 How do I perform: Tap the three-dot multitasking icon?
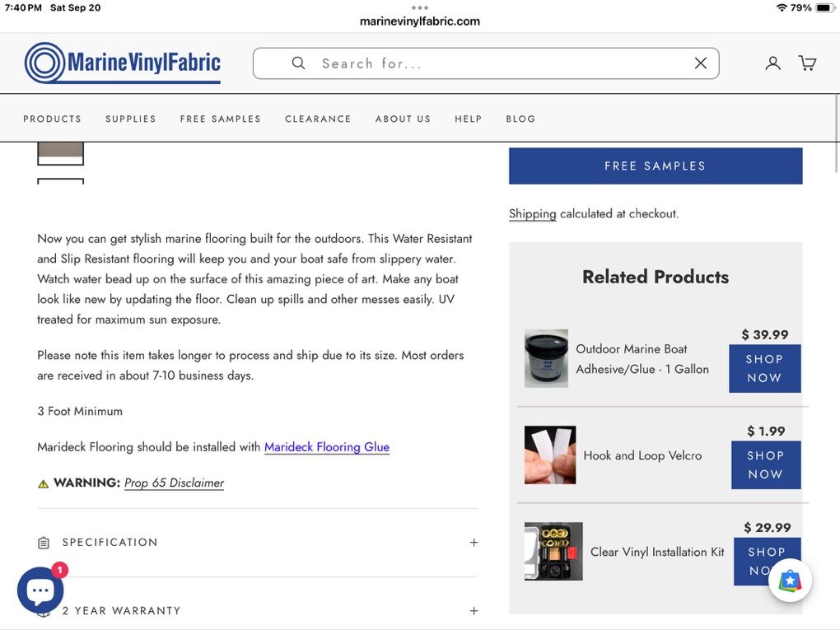[420, 7]
